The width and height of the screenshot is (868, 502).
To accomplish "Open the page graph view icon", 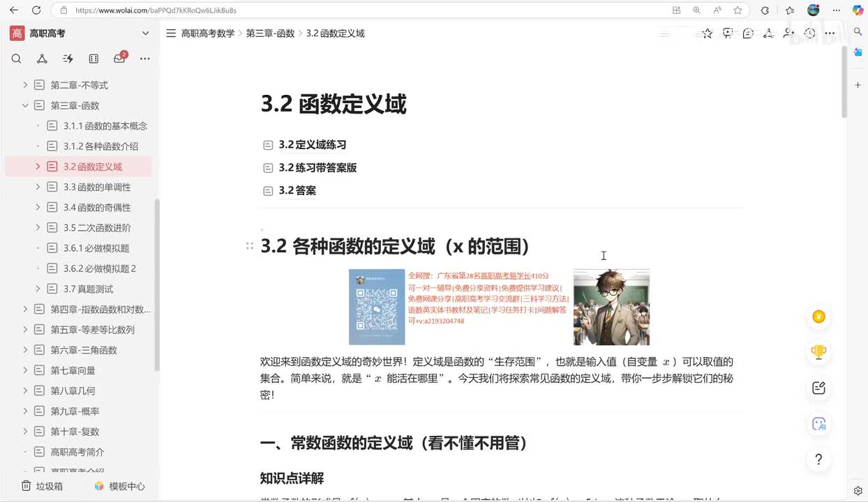I will point(768,33).
